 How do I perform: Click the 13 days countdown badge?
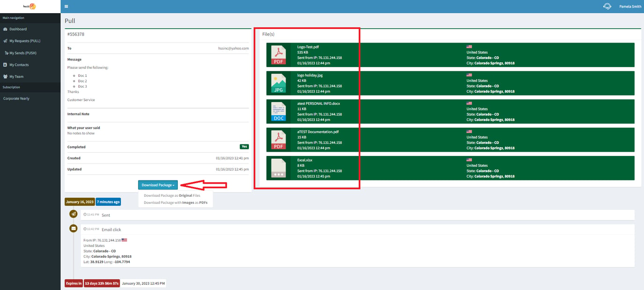tap(102, 283)
